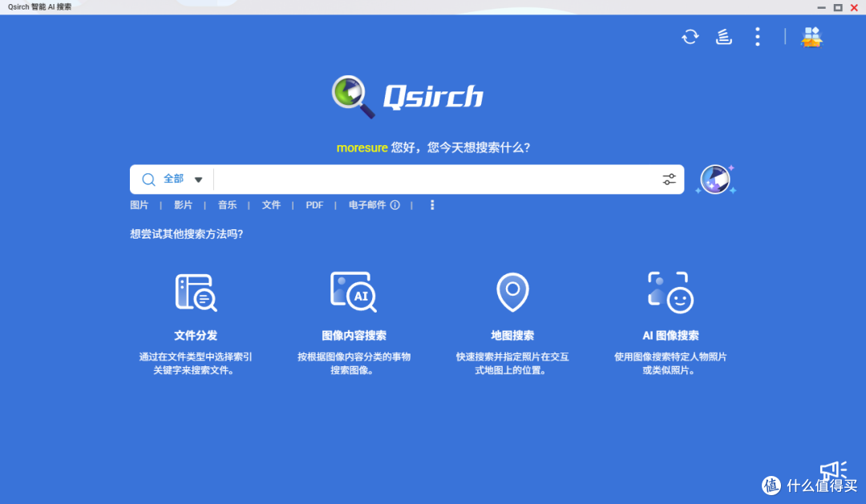This screenshot has height=504, width=866.
Task: Open the AI assistant orb icon
Action: pos(716,179)
